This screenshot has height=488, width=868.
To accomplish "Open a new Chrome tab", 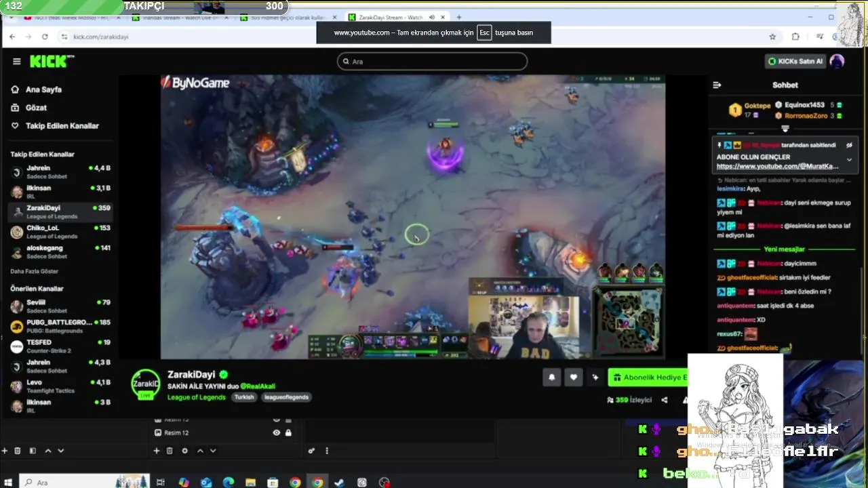I will (459, 17).
